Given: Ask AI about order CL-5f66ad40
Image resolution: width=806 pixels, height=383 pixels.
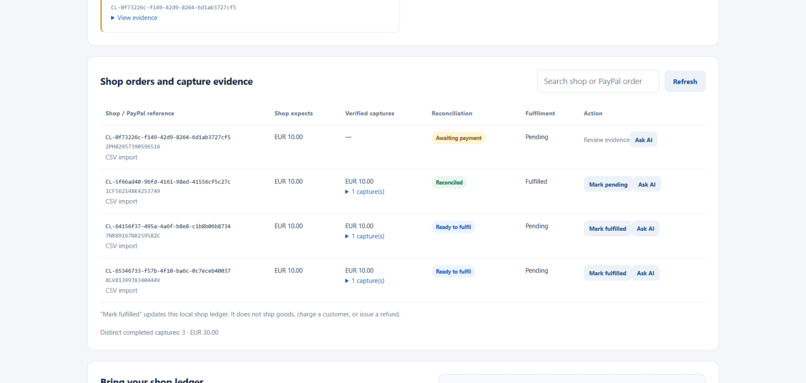Looking at the screenshot, I should [x=647, y=184].
